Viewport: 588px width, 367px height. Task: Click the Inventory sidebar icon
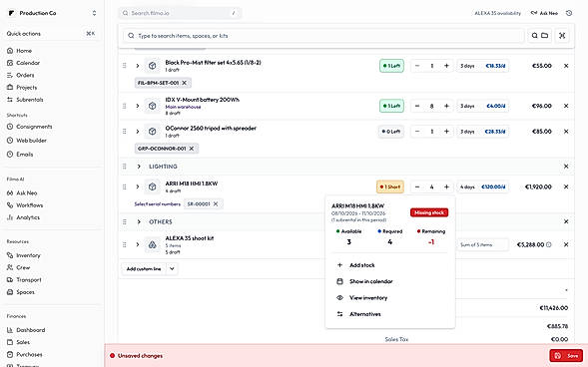(x=10, y=255)
